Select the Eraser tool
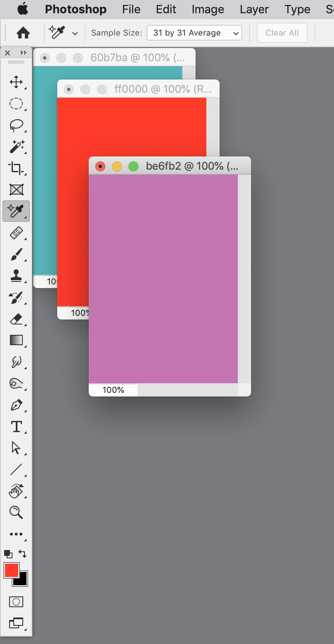This screenshot has width=334, height=644. pos(17,319)
